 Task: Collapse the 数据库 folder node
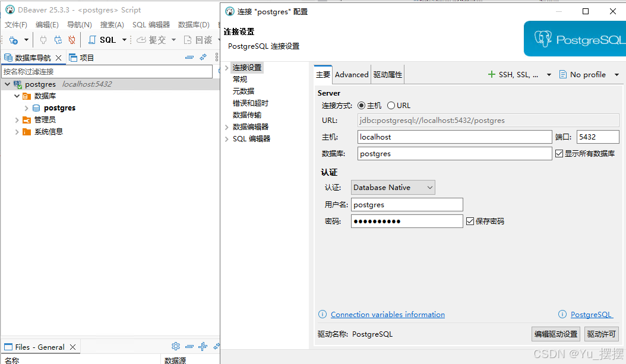coord(17,96)
